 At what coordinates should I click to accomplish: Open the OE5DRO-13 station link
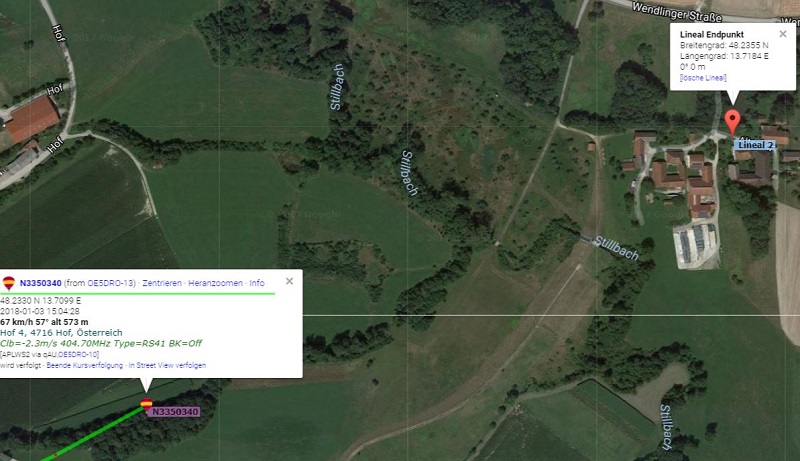point(111,283)
